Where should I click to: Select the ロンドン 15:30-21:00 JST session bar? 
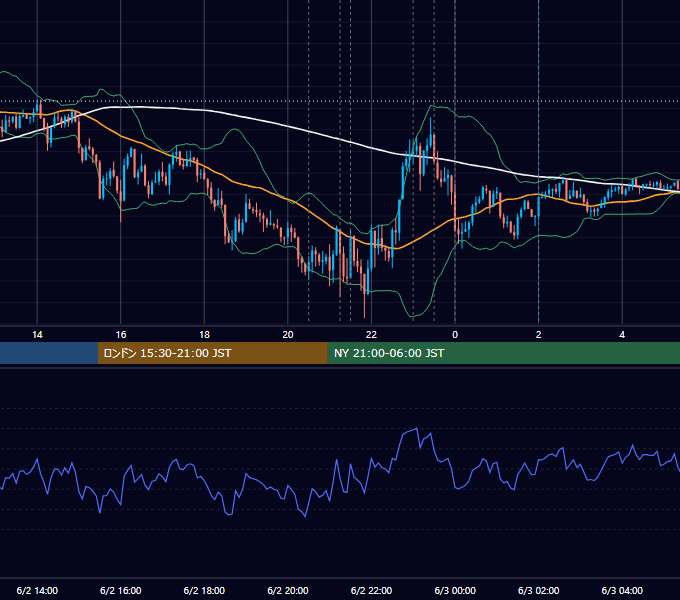[212, 353]
